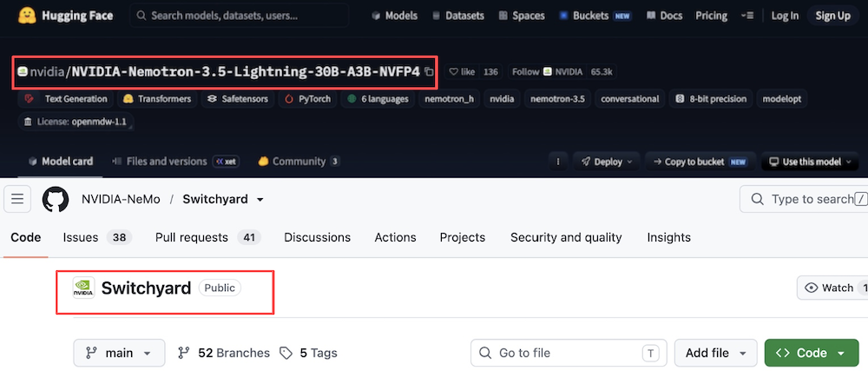The image size is (868, 371).
Task: Expand the main branch selector
Action: [119, 354]
